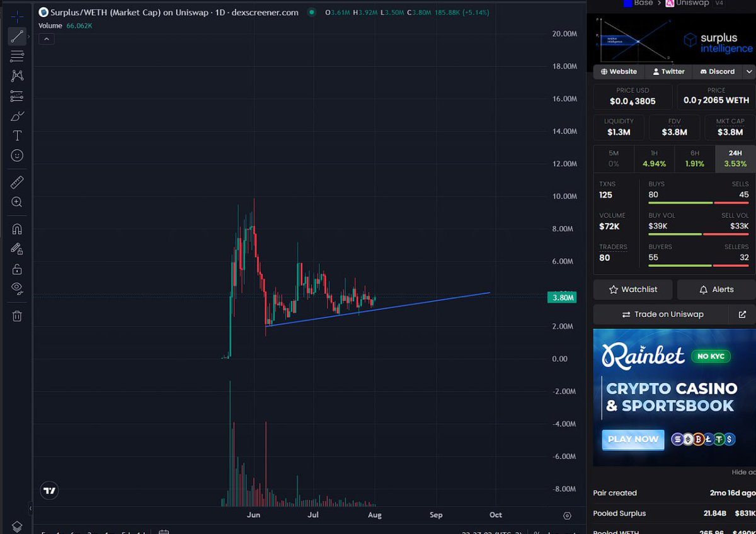Click the TRADERS 80 value
756x534 pixels.
[604, 258]
